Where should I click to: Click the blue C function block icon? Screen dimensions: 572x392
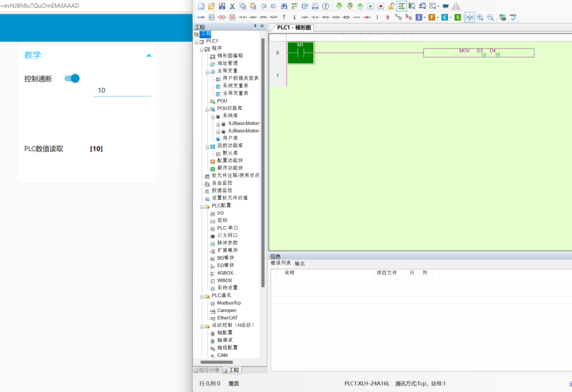click(x=445, y=17)
